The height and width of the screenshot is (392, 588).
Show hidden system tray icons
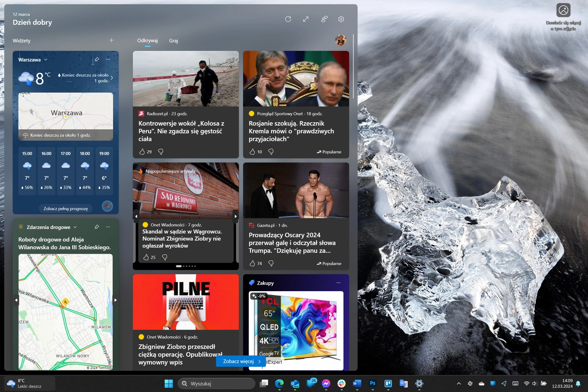click(x=459, y=383)
